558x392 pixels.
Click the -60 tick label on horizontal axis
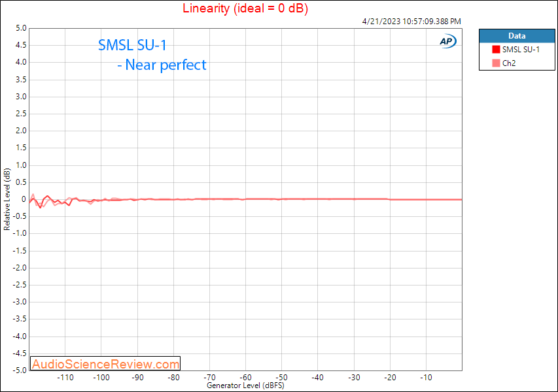[245, 378]
